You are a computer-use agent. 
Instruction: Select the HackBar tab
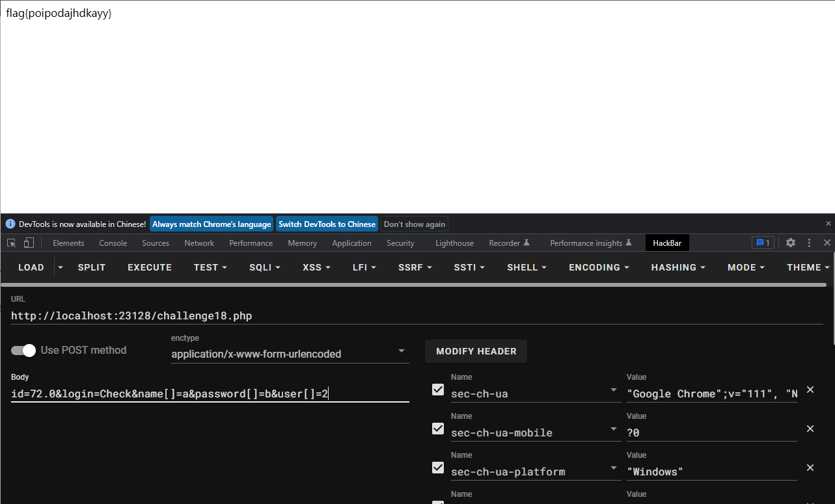point(667,243)
